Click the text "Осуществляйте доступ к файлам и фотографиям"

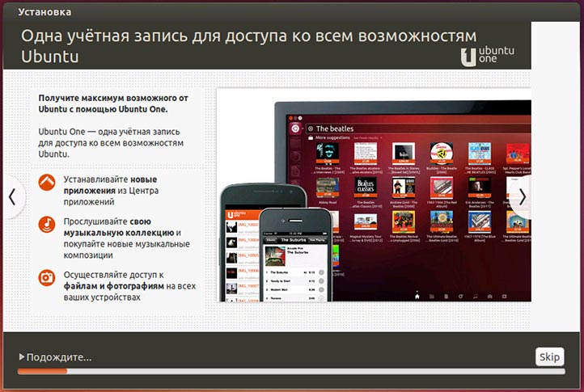coord(129,286)
